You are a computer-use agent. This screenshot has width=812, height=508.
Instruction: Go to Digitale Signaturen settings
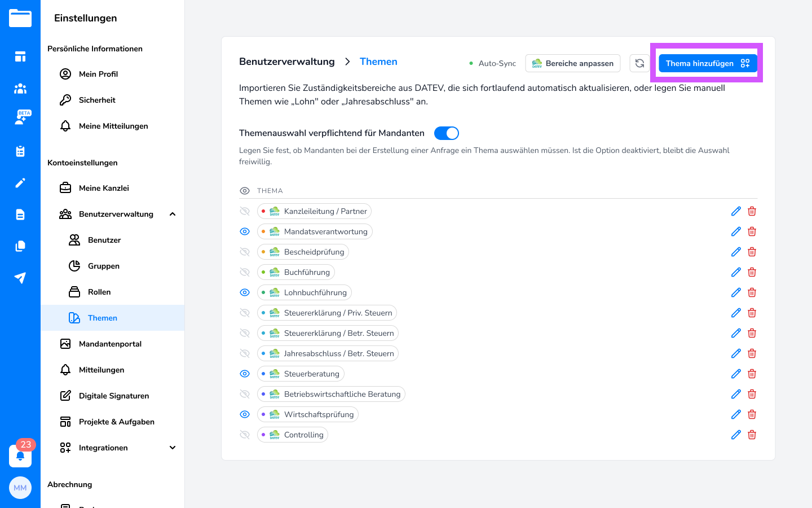[114, 396]
